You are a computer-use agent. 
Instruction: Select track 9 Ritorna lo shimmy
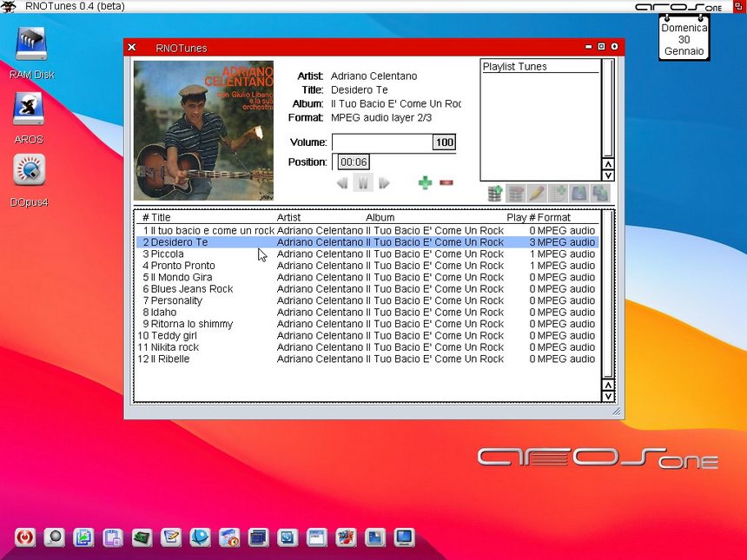point(367,324)
